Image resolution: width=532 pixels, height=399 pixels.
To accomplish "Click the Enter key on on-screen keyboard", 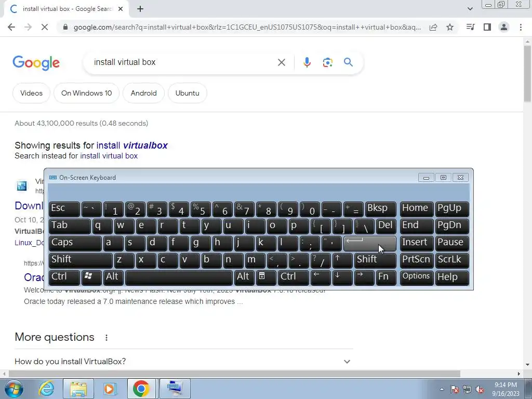I will pos(370,243).
